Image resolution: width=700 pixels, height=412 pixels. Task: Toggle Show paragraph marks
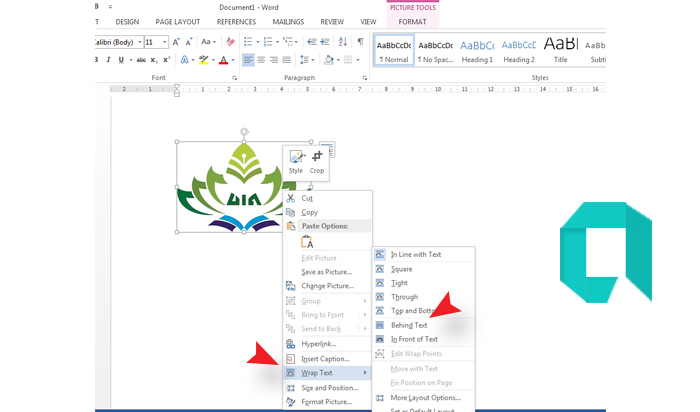(x=360, y=42)
